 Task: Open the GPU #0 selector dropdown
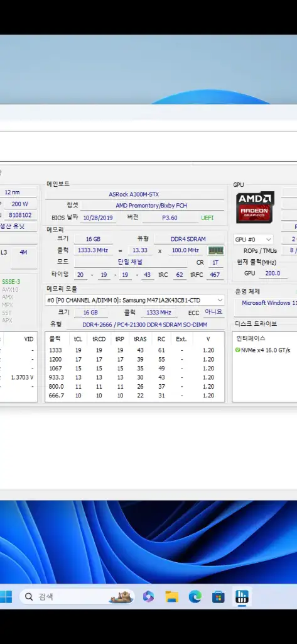(253, 239)
